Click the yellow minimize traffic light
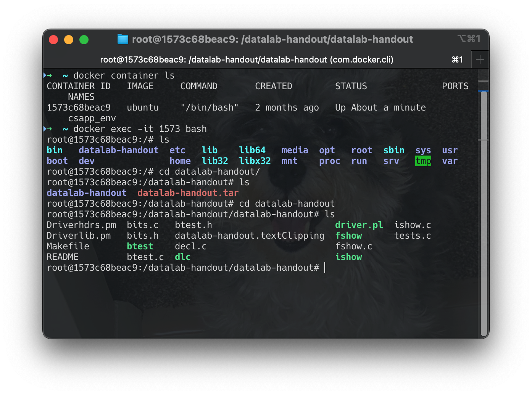Screen dimensions: 532x395 pos(69,39)
